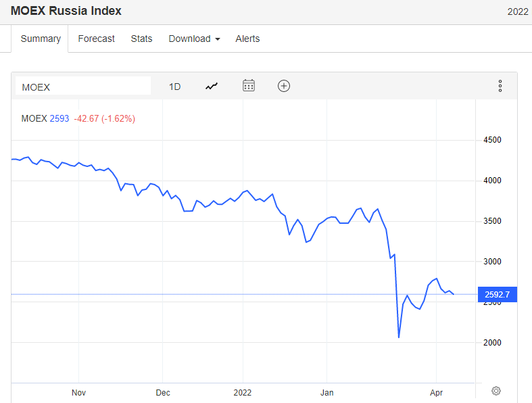Open chart settings gear icon
Image resolution: width=532 pixels, height=403 pixels.
pos(496,391)
